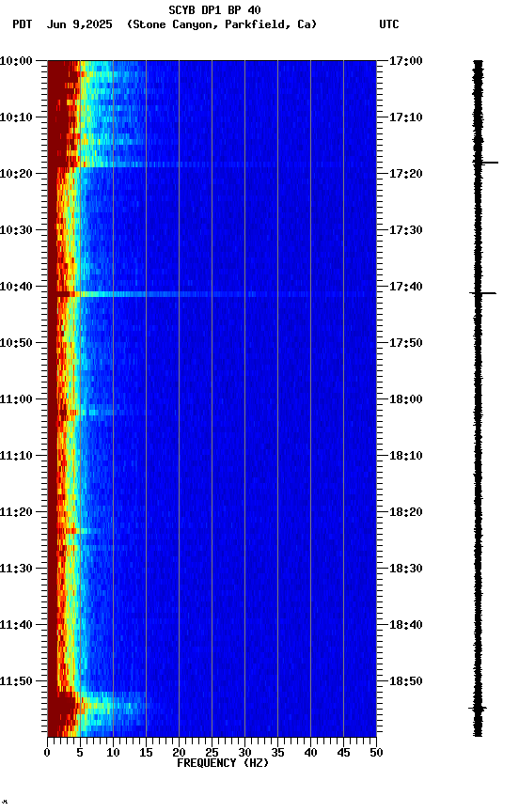The width and height of the screenshot is (519, 812).
Task: Click the UTC timezone label
Action: [389, 24]
